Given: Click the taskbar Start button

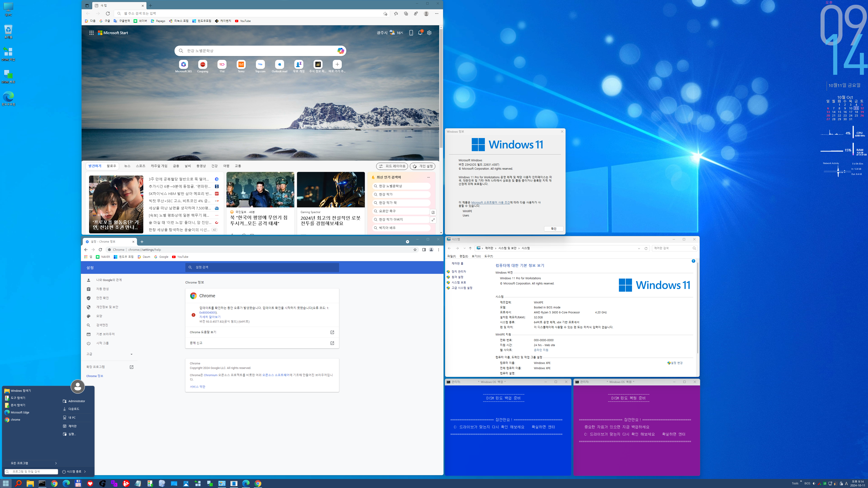Looking at the screenshot, I should (x=6, y=483).
